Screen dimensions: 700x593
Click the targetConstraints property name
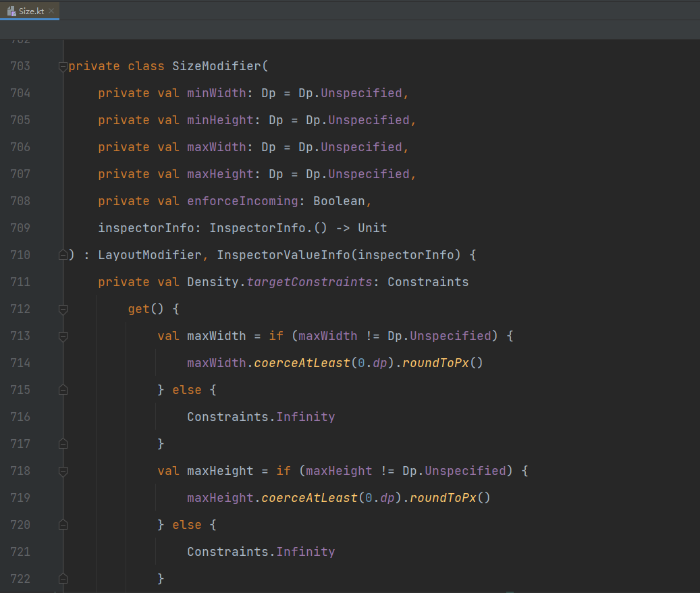click(309, 282)
